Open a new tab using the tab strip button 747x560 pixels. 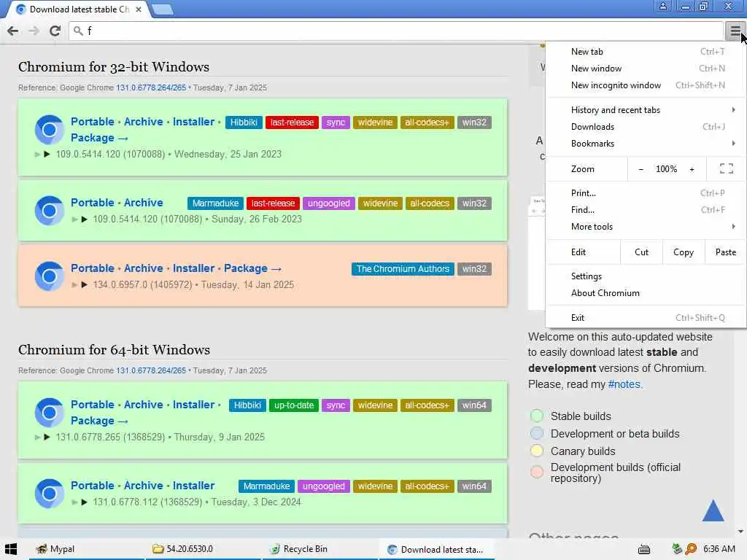(x=163, y=9)
